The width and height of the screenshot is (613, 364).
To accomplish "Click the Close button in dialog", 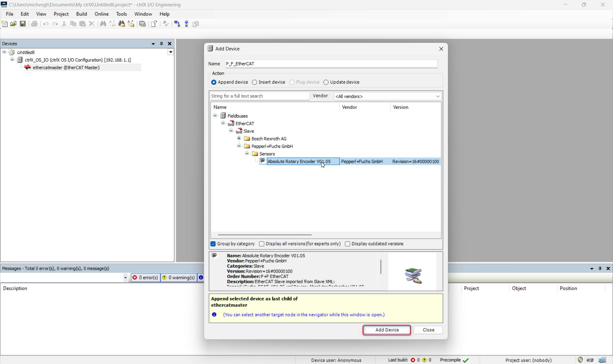I will (428, 330).
